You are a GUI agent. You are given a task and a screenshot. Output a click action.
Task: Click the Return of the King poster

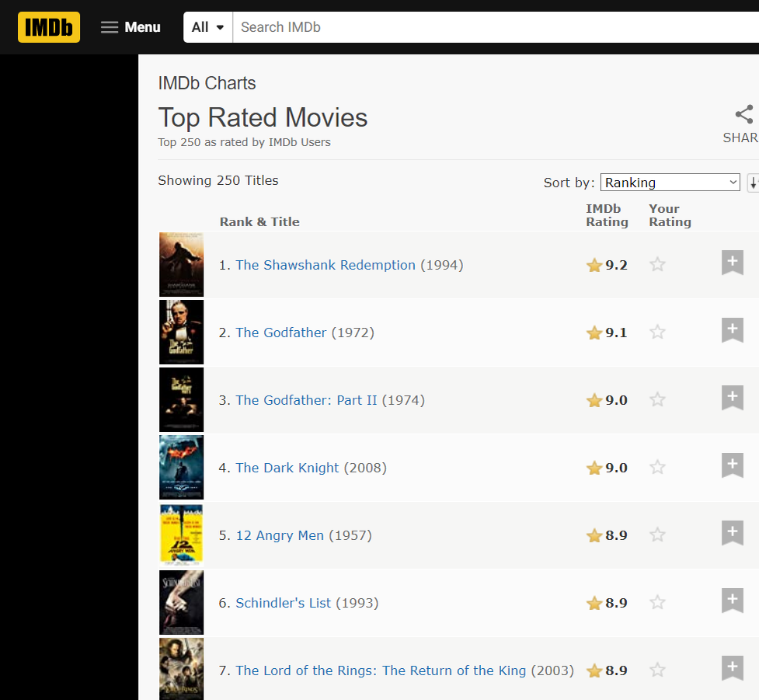pos(182,669)
